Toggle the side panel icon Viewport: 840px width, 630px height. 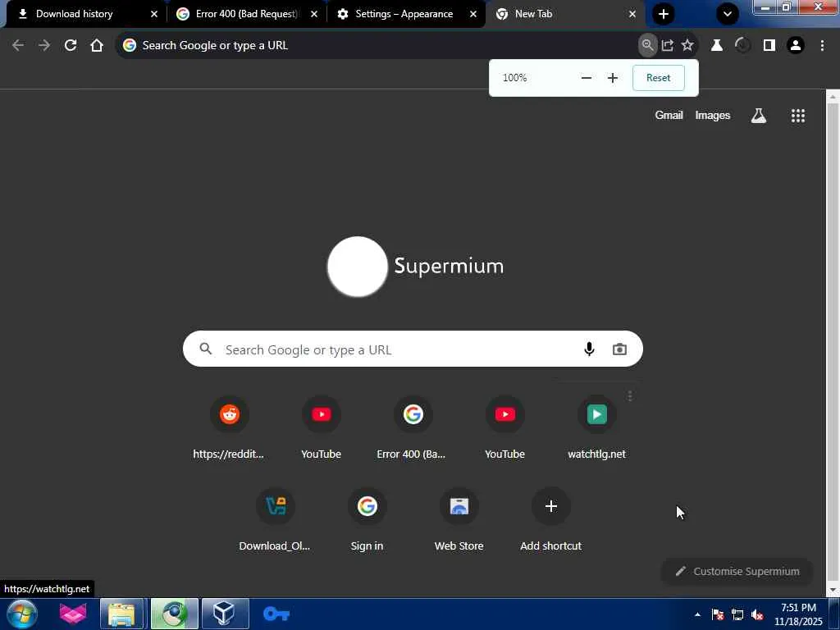pos(769,46)
